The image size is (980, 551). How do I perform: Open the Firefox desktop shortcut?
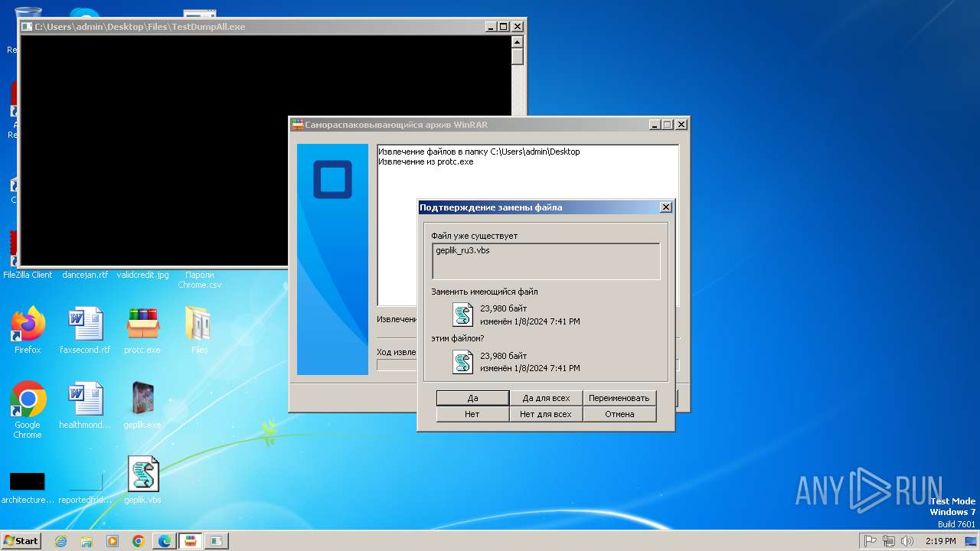coord(28,330)
